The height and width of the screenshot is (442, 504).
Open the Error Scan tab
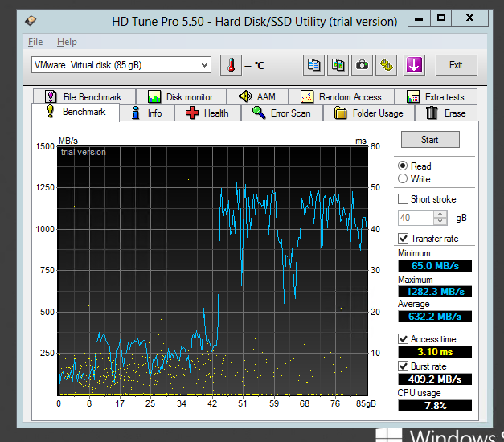(282, 113)
